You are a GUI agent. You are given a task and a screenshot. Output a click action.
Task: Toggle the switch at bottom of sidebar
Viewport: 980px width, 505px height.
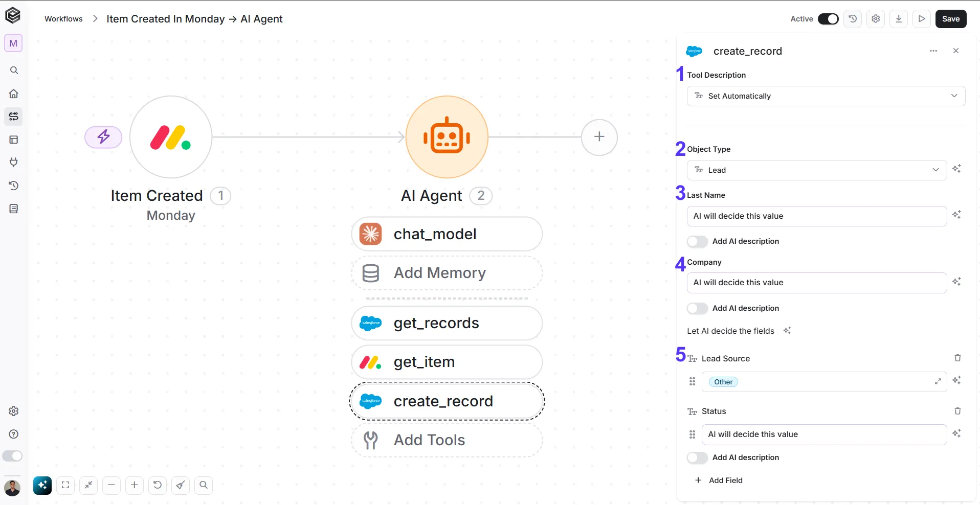[x=13, y=456]
